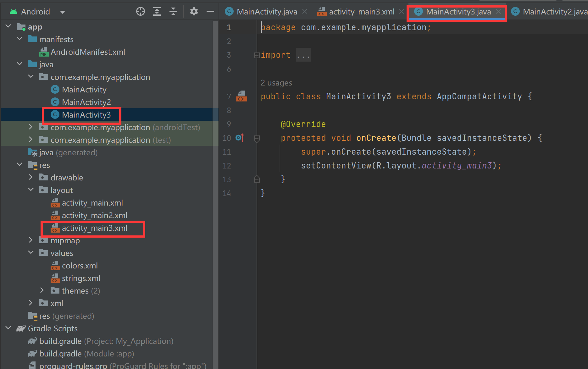Click activity_main3 reference in setContentView
The width and height of the screenshot is (588, 369).
click(x=457, y=165)
